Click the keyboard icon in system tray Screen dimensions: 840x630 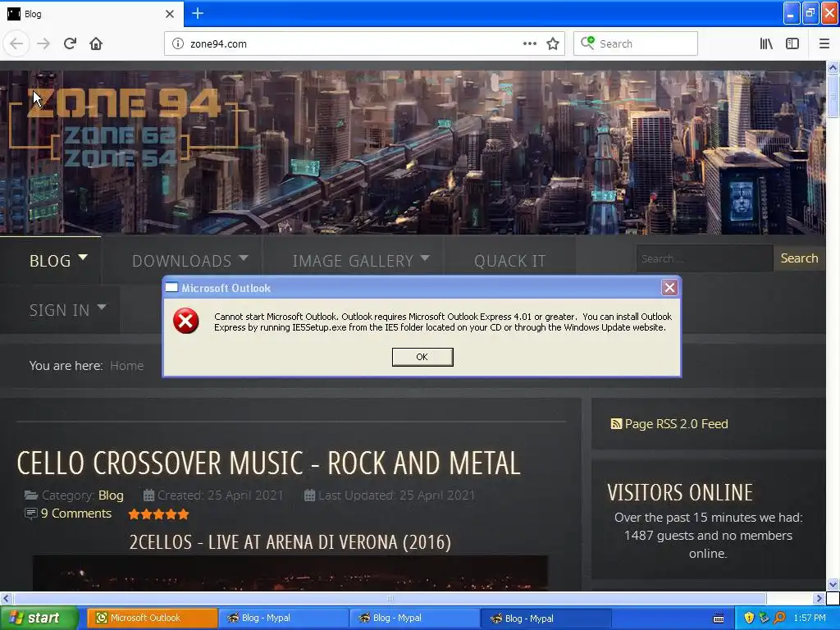click(x=719, y=619)
